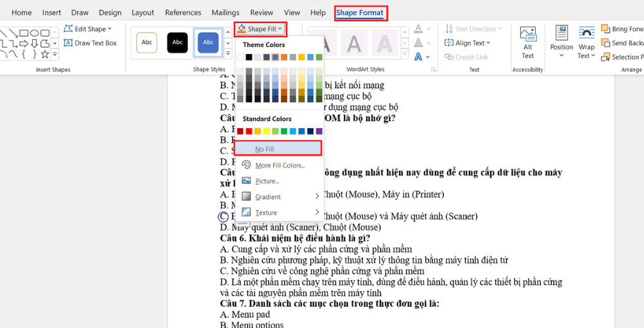Choose the Down Arrow block shape

coord(35,43)
